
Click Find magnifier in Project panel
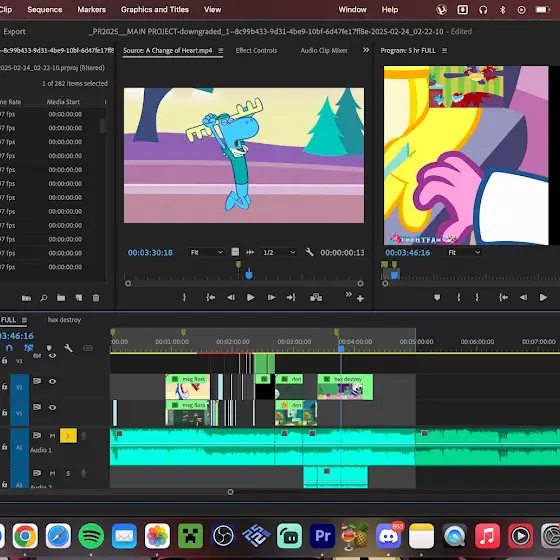(44, 298)
